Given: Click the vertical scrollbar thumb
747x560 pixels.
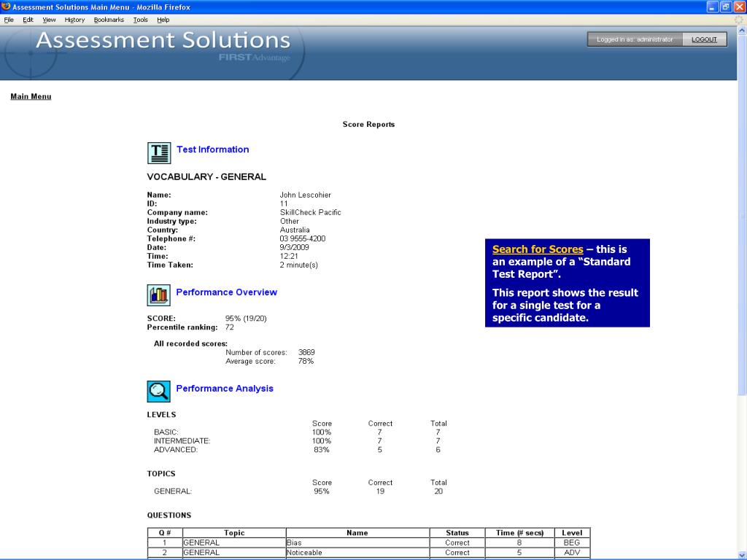Looking at the screenshot, I should pos(742,214).
